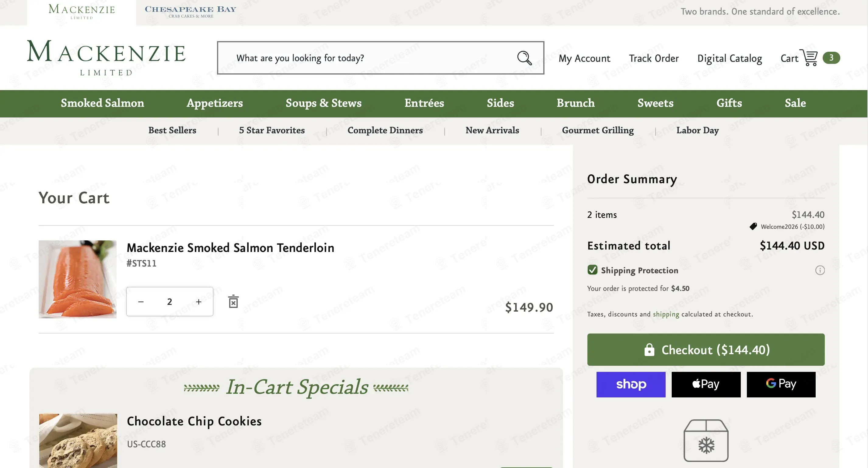Open the Sides menu

click(x=500, y=103)
